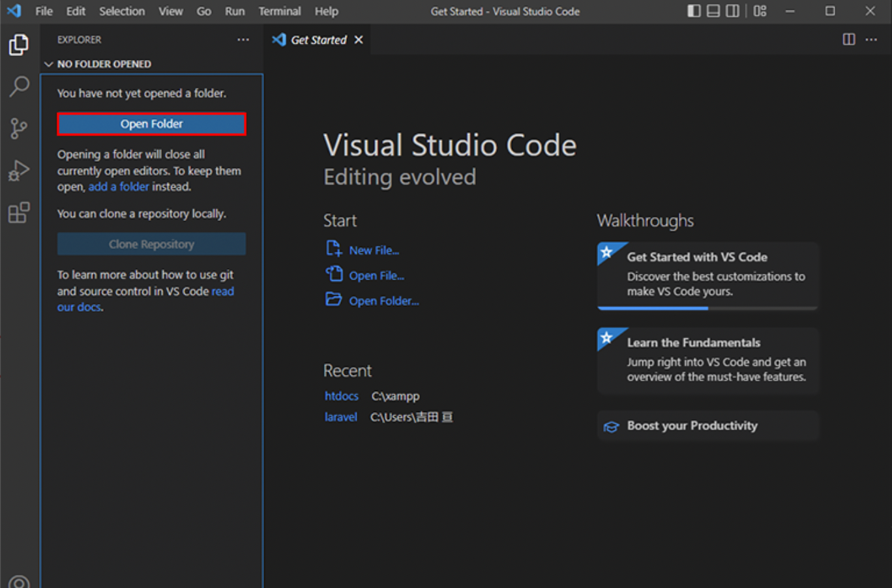Toggle secondary side bar layout icon
The width and height of the screenshot is (892, 588).
pyautogui.click(x=733, y=11)
